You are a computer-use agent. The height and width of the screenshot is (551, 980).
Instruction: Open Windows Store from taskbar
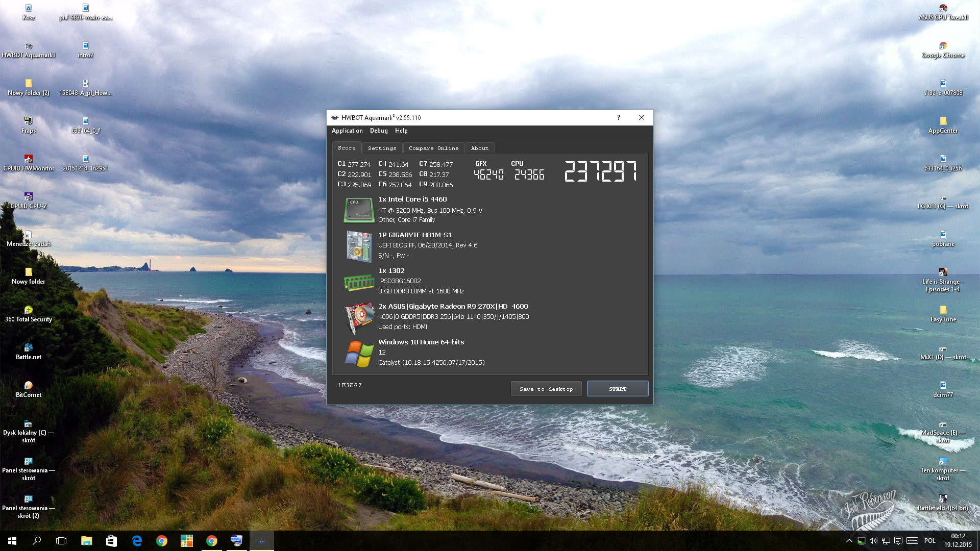click(x=111, y=541)
